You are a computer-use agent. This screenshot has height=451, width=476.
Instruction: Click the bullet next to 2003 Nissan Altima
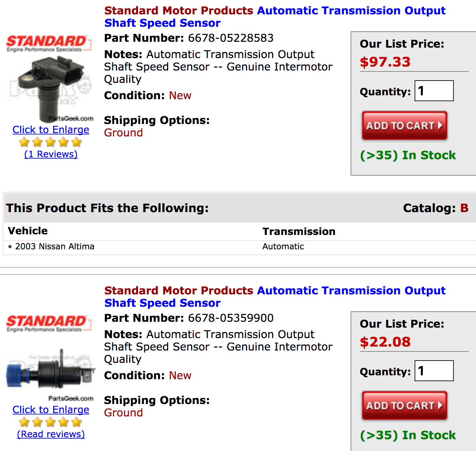click(10, 247)
